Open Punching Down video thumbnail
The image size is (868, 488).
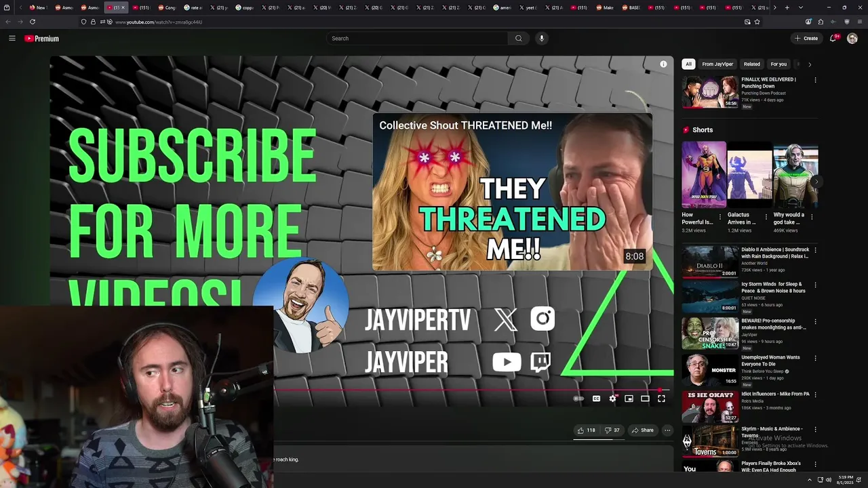point(710,91)
